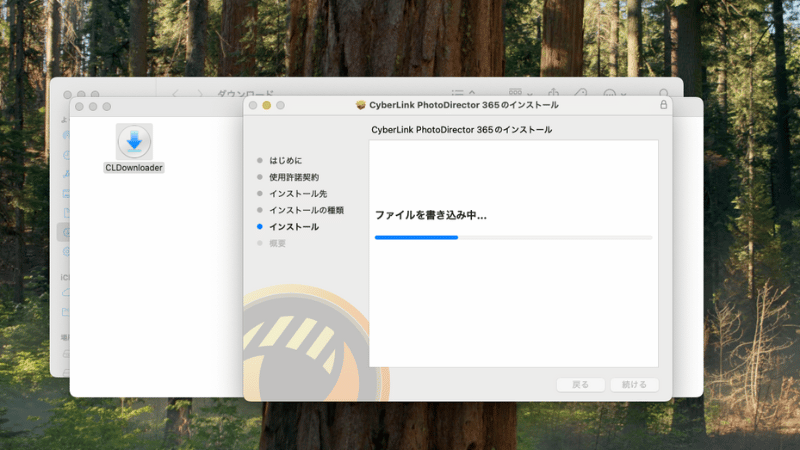The image size is (800, 450).
Task: Minimize the installer with the yellow button
Action: 266,106
